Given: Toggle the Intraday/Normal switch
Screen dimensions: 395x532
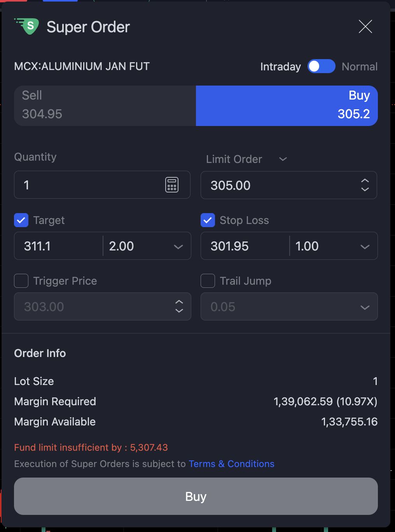Looking at the screenshot, I should click(x=321, y=66).
